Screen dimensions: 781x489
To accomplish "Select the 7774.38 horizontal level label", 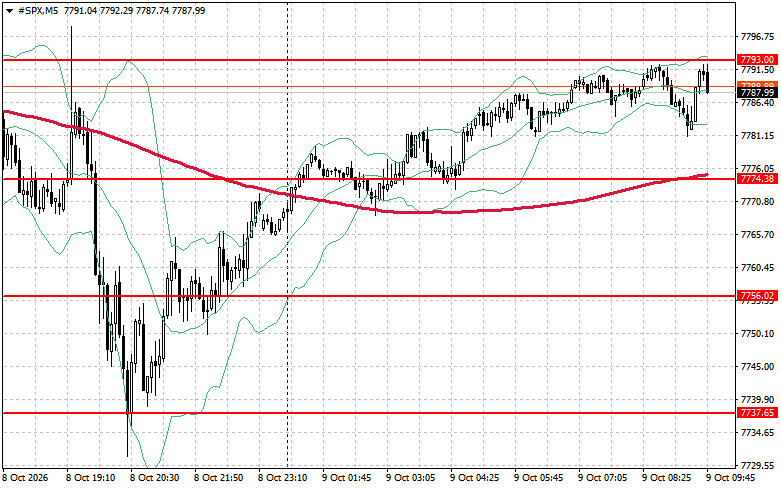I will coord(757,179).
